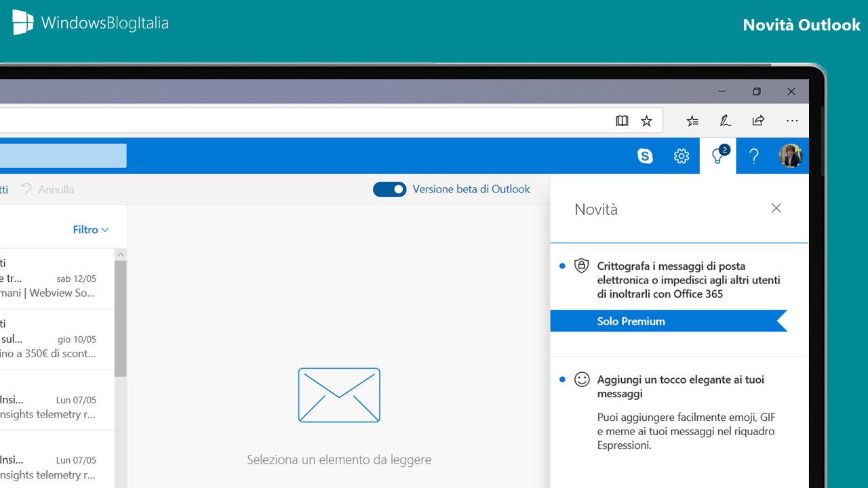The image size is (868, 488).
Task: Click the shield lock encryption icon
Action: tap(581, 266)
